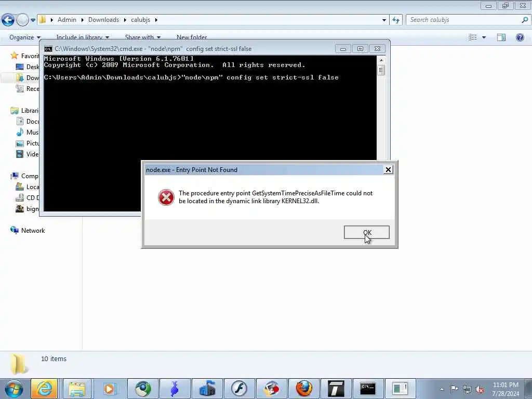
Task: Click Action Center flag tray icon
Action: point(454,389)
